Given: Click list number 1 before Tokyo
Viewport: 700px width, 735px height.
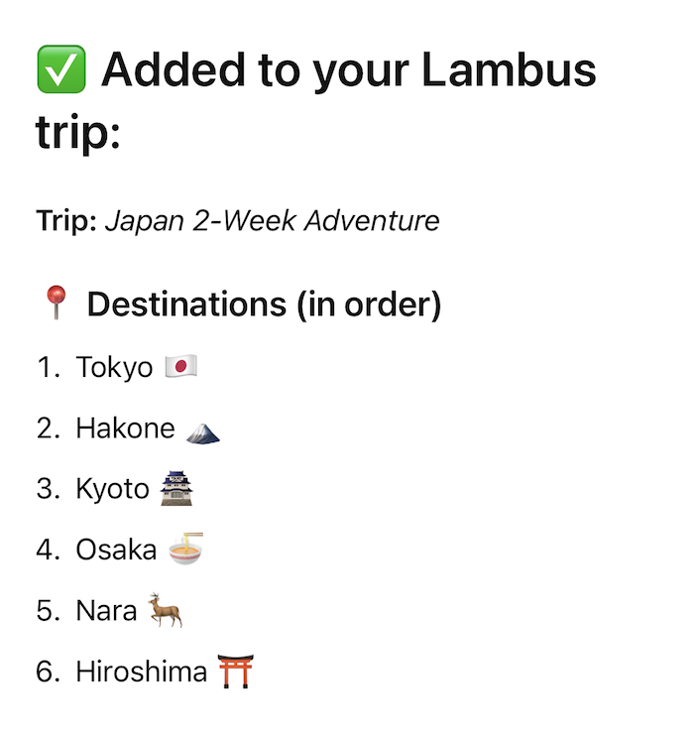Looking at the screenshot, I should pos(48,368).
